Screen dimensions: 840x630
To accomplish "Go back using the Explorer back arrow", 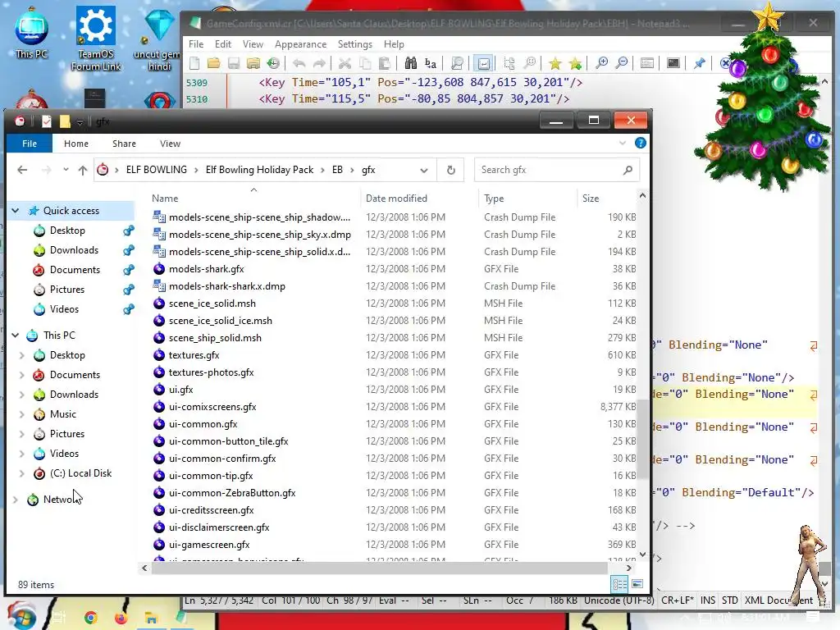I will (x=22, y=170).
